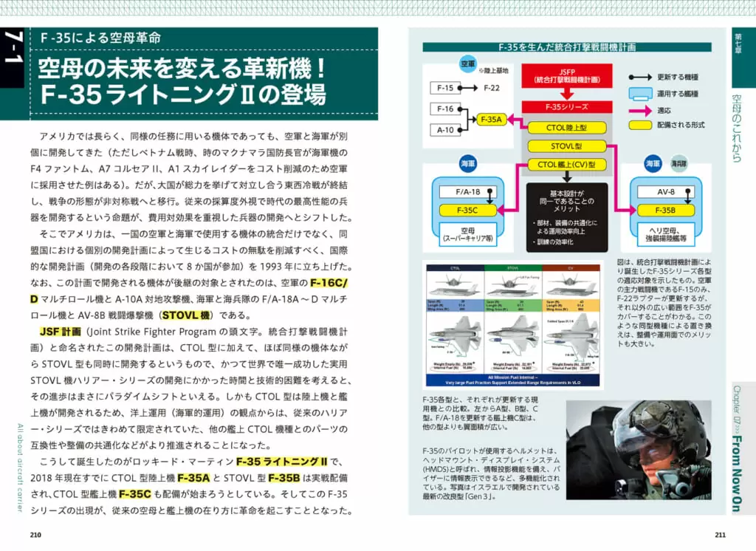
Task: Click the F-16 box in the diagram
Action: pos(445,109)
